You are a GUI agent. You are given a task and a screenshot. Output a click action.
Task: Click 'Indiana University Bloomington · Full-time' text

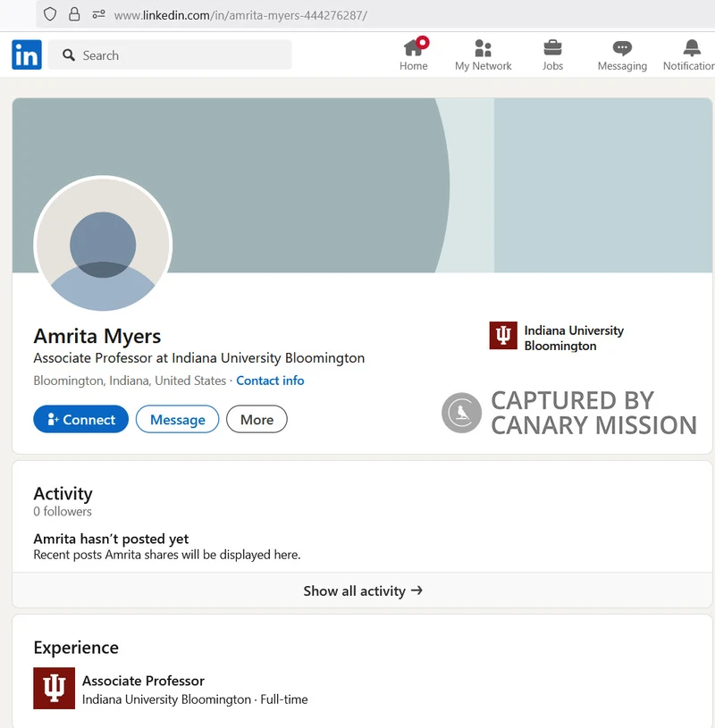click(195, 699)
